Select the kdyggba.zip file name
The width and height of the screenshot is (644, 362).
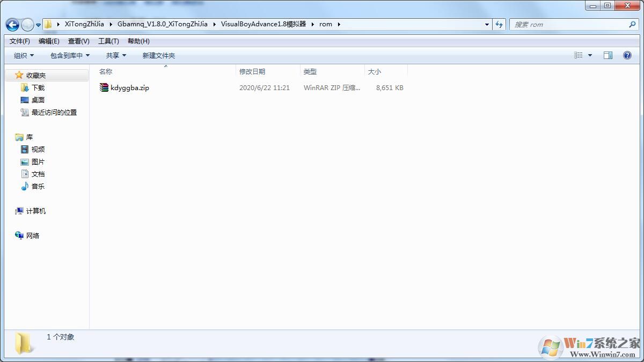click(130, 87)
